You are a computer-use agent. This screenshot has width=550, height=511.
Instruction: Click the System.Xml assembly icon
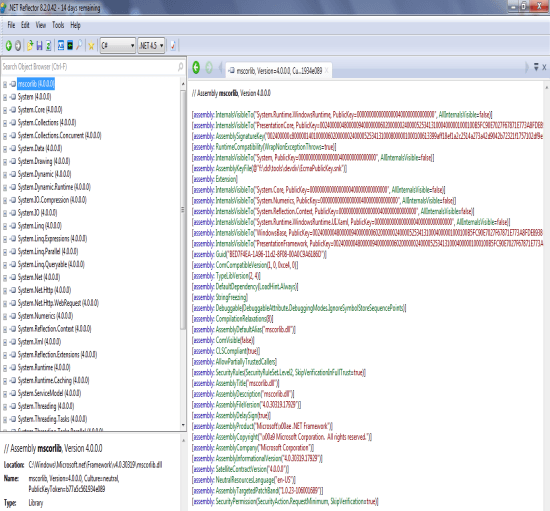[13, 342]
